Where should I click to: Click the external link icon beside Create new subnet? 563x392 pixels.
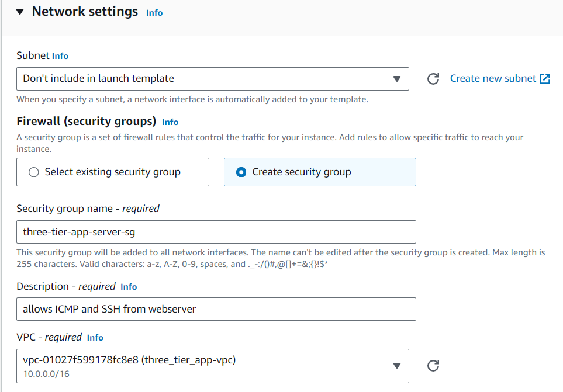tap(545, 78)
